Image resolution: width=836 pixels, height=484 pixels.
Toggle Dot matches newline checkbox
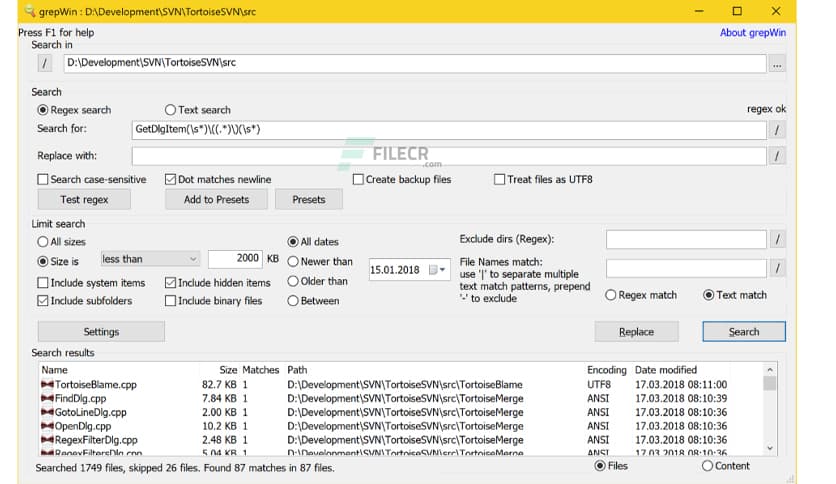[x=171, y=180]
